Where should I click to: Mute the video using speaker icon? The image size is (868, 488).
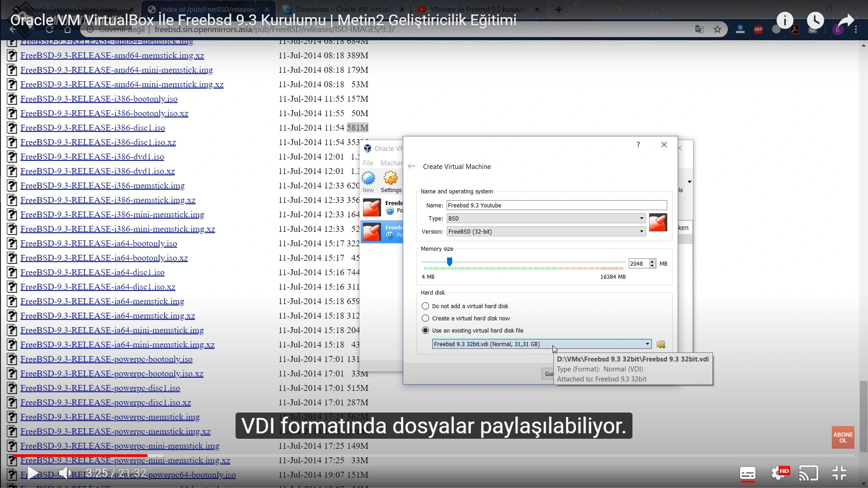point(65,473)
